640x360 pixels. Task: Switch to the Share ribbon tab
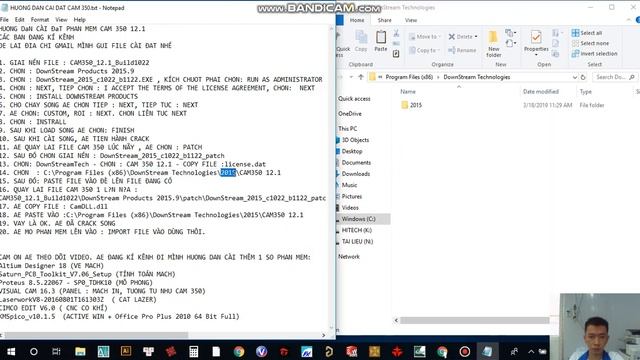[384, 20]
